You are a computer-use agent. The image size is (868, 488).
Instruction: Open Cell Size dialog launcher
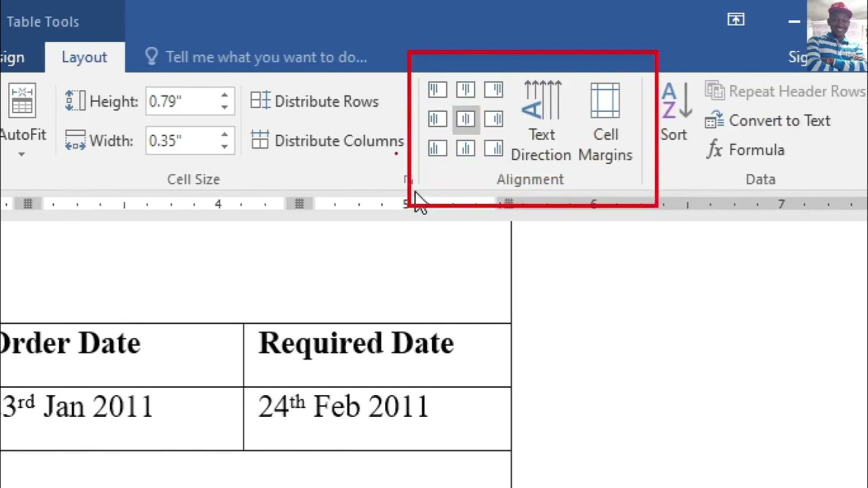click(407, 180)
